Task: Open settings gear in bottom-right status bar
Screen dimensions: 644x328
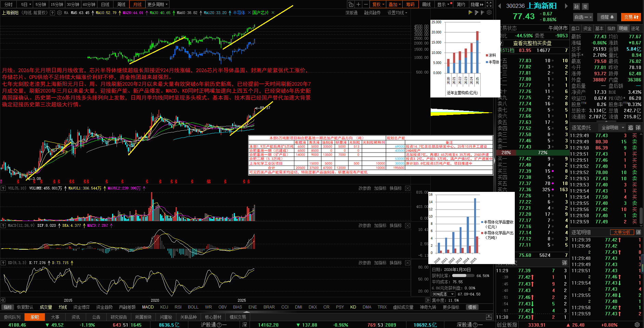Action: click(637, 325)
